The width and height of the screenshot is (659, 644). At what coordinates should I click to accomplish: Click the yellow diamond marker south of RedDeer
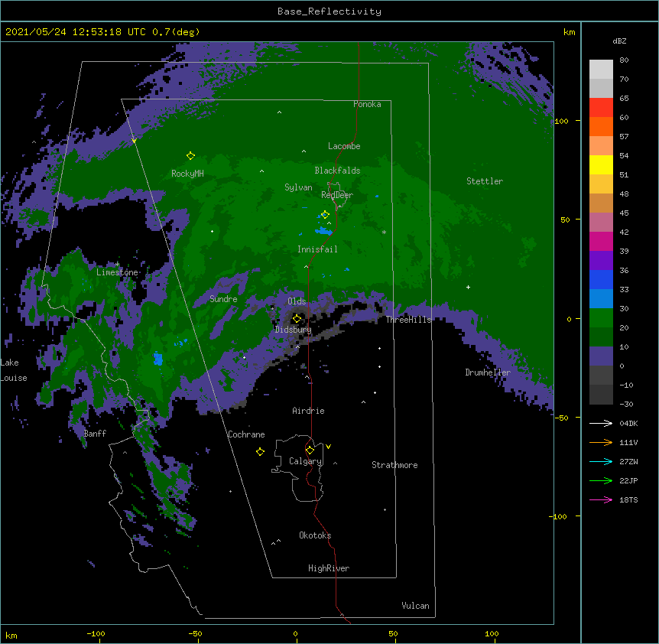coord(325,214)
